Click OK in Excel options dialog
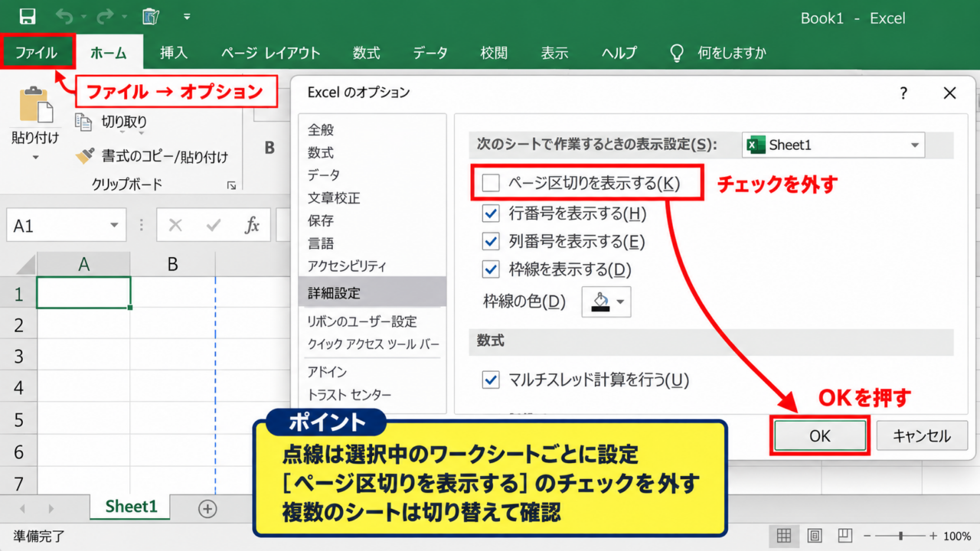The width and height of the screenshot is (980, 551). pos(820,435)
